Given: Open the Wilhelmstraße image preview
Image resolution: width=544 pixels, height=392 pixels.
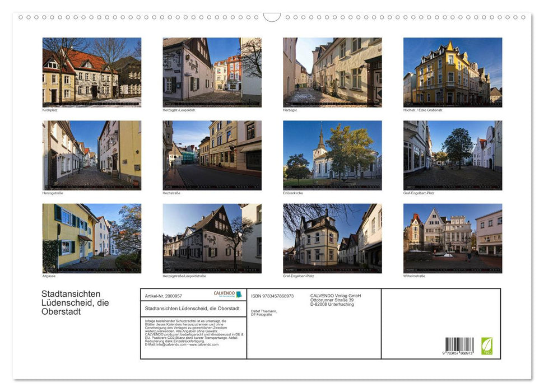Looking at the screenshot, I should point(452,237).
